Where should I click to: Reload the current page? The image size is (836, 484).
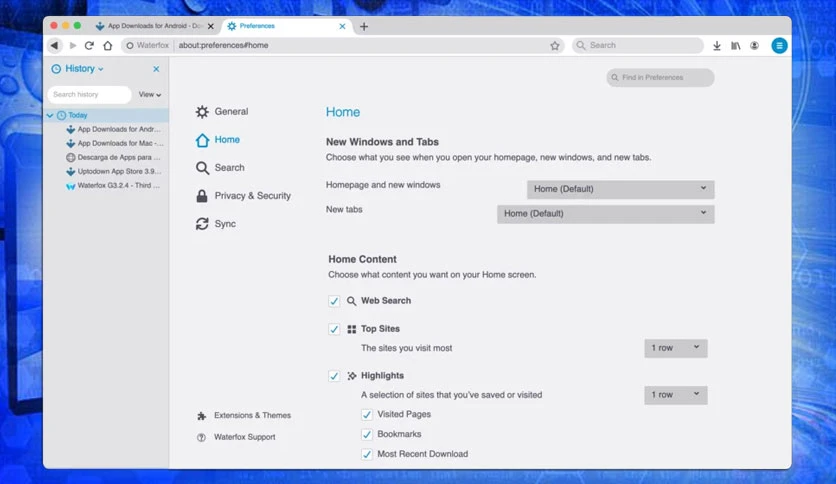tap(89, 45)
